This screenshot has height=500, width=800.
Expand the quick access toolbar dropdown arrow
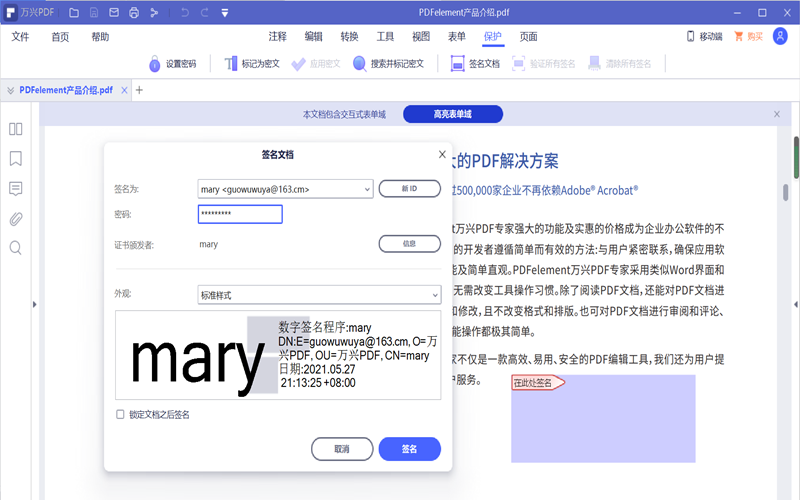click(x=225, y=12)
